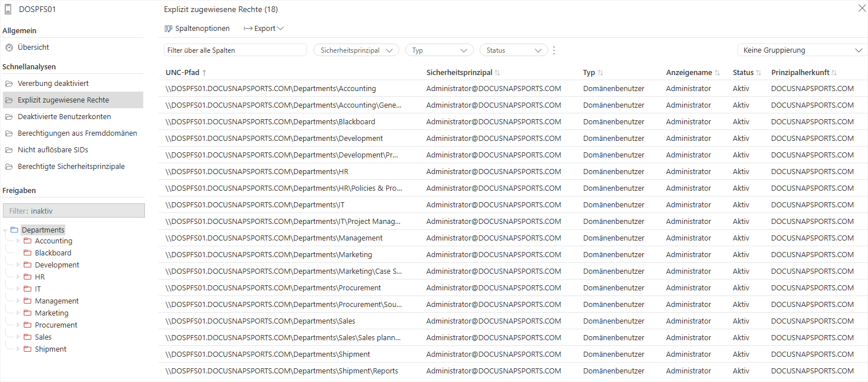This screenshot has width=868, height=382.
Task: Click the Spaltenoptionen columns icon
Action: [168, 29]
